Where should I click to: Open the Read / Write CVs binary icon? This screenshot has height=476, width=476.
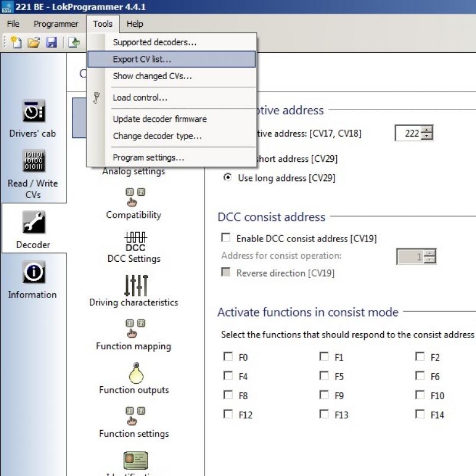tap(33, 161)
